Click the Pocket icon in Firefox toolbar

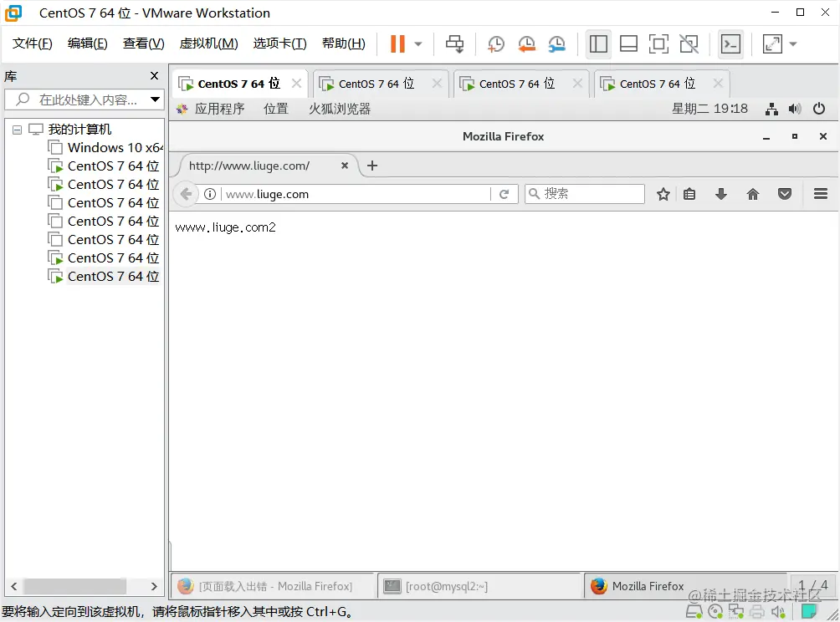pyautogui.click(x=784, y=194)
